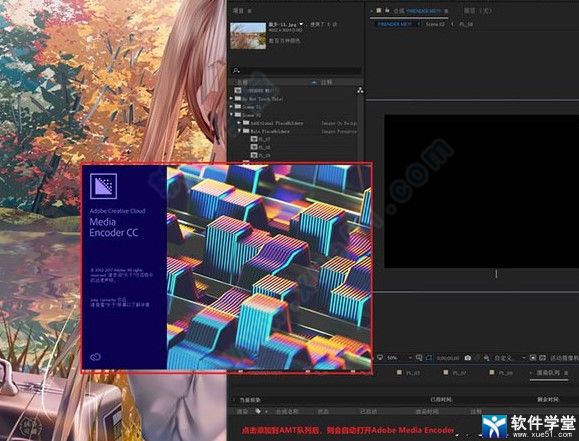Image resolution: width=579 pixels, height=441 pixels.
Task: Open the color channel display icon
Action: coord(486,358)
